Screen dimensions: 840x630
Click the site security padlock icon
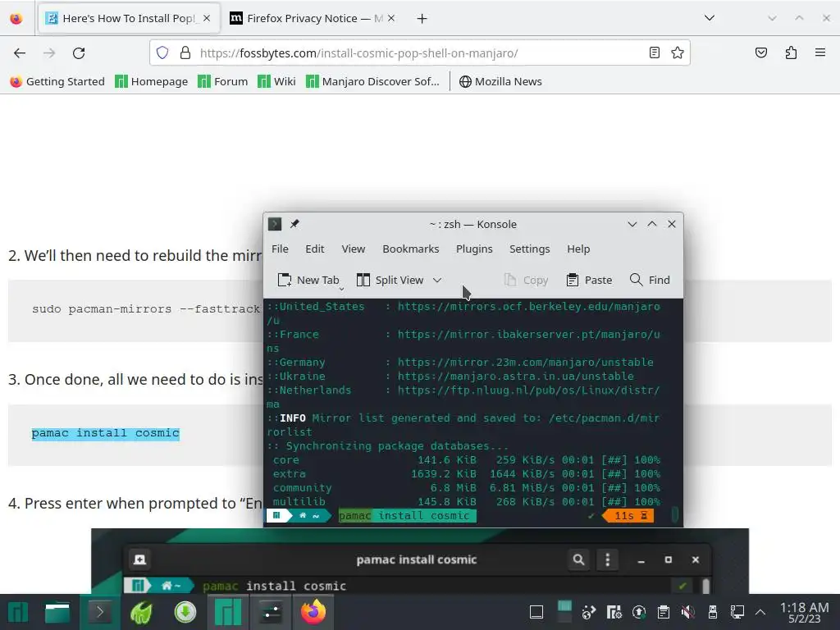185,52
